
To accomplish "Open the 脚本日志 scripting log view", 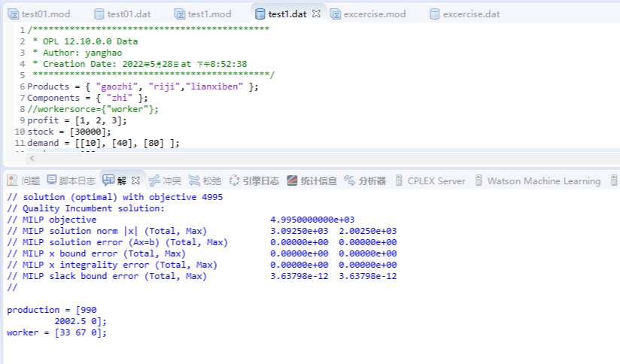I will click(x=71, y=180).
